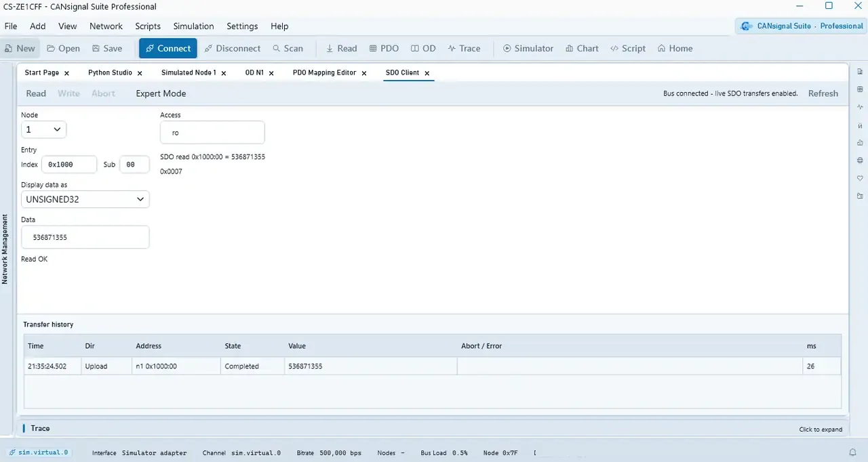
Task: Click Disconnect in the toolbar
Action: coord(233,48)
